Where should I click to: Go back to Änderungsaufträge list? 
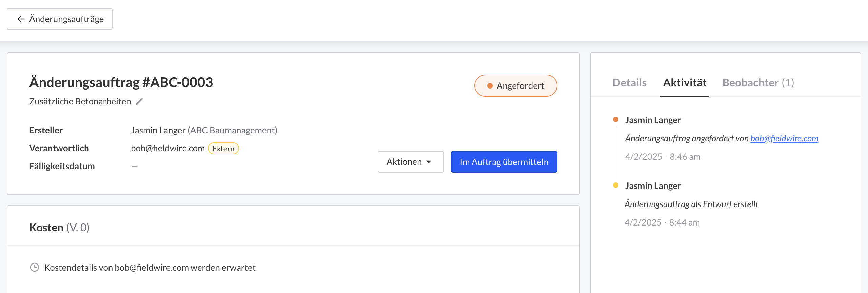pyautogui.click(x=60, y=19)
